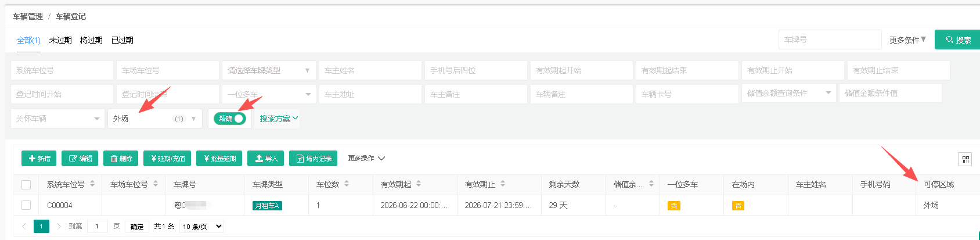Click the 编辑 edit button
Screen dimensions: 980x240
pyautogui.click(x=80, y=159)
